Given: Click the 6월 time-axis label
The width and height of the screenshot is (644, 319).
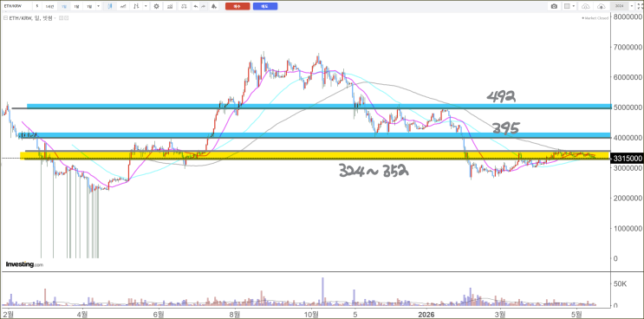Looking at the screenshot, I should [159, 314].
